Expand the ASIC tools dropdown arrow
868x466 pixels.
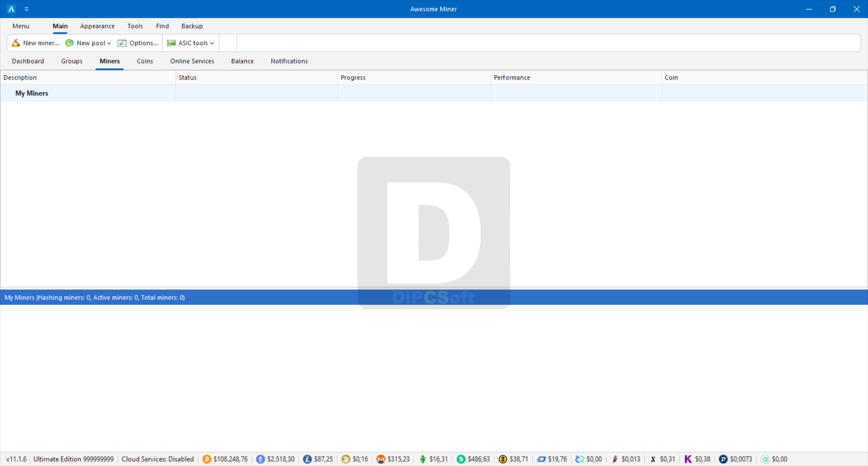coord(212,43)
